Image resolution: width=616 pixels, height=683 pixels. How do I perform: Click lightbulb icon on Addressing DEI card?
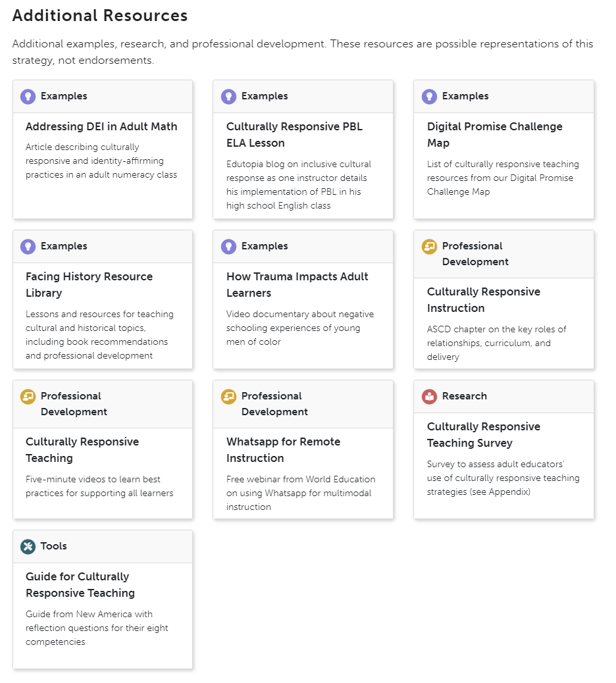[28, 97]
